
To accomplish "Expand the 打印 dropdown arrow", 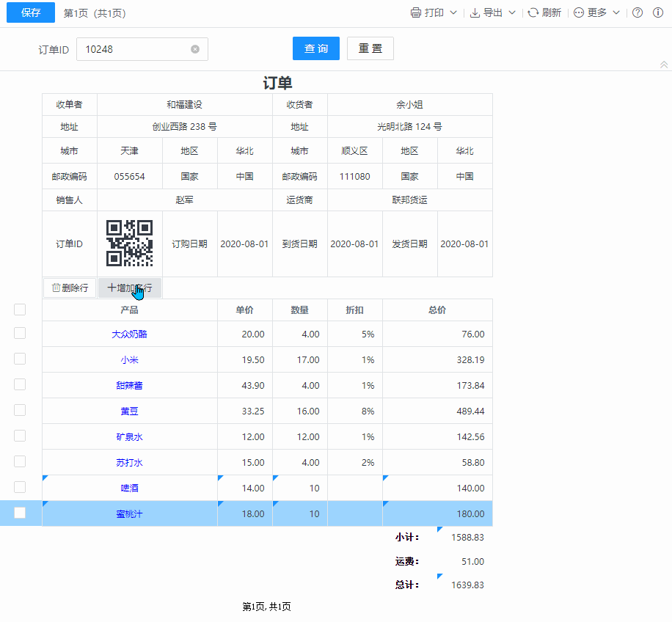I will click(453, 12).
